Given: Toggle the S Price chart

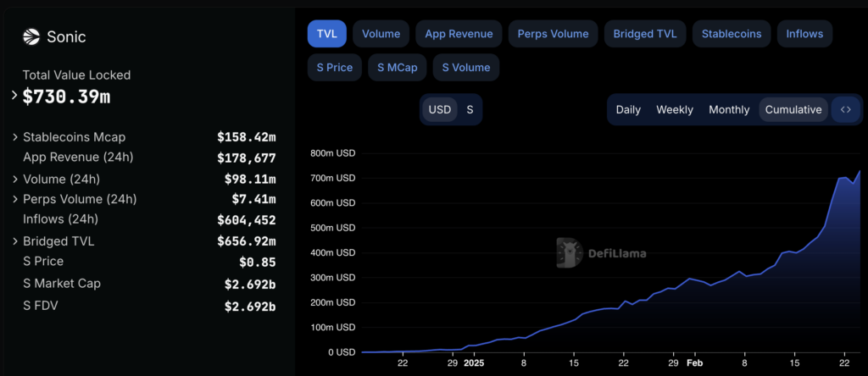Looking at the screenshot, I should [x=334, y=68].
